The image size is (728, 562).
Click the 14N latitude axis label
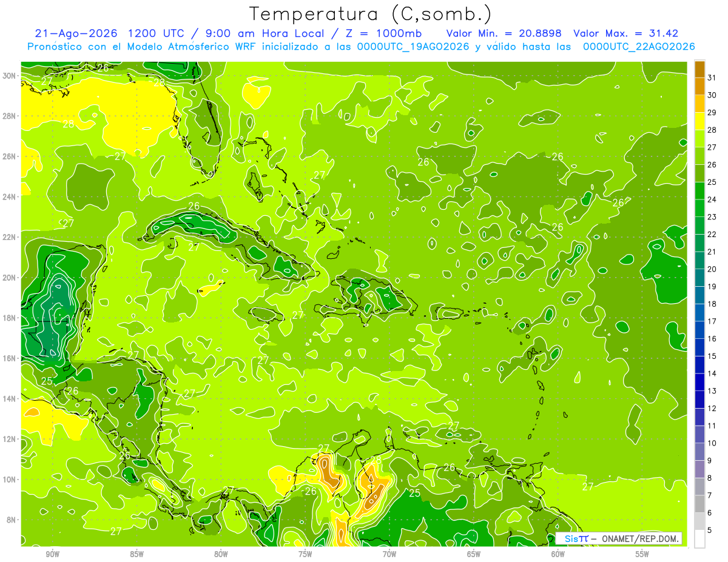tap(10, 399)
